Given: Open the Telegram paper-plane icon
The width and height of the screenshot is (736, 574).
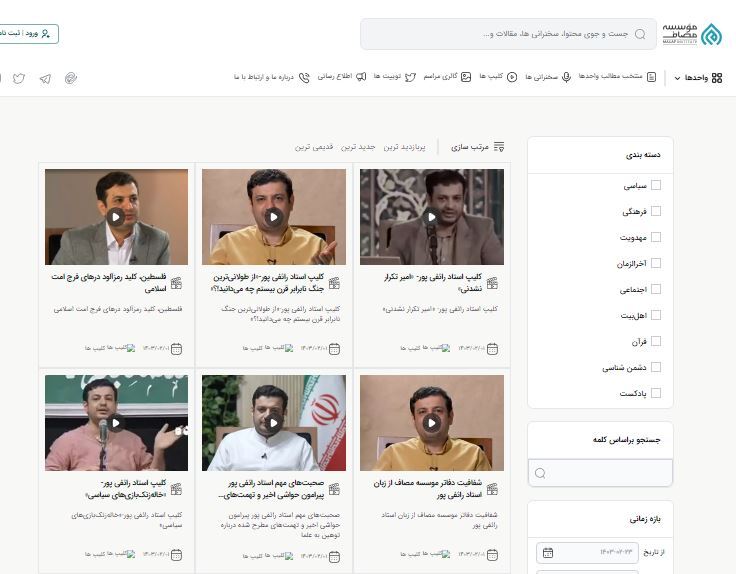Looking at the screenshot, I should [x=45, y=78].
